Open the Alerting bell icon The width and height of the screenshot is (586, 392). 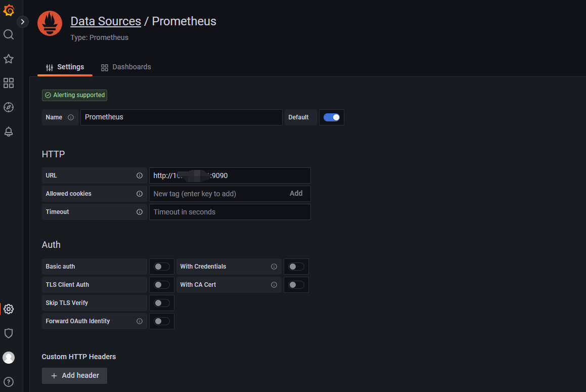(x=9, y=132)
